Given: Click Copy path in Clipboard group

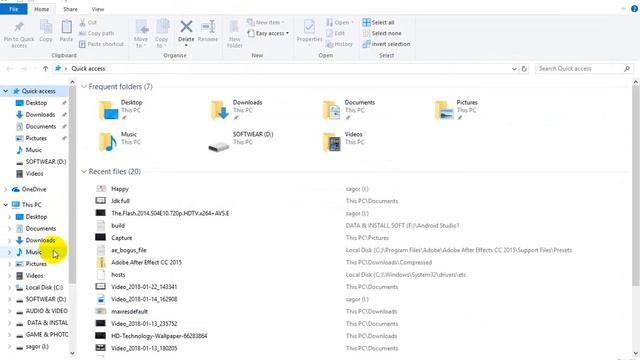Looking at the screenshot, I should click(96, 33).
